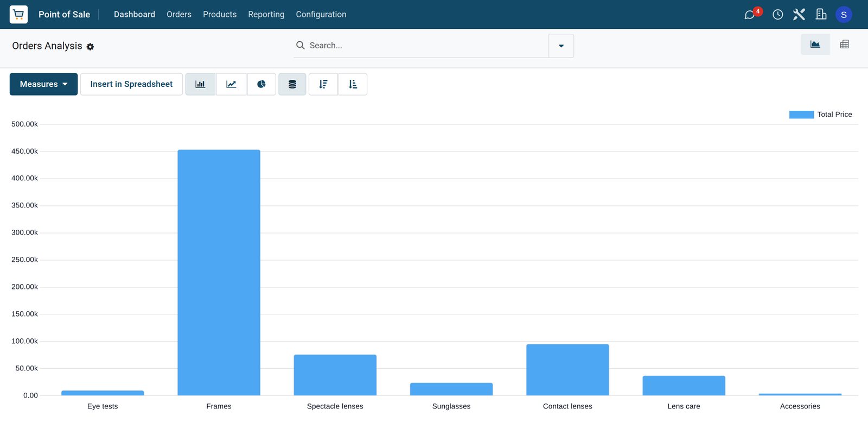Click the search magnifier icon
The width and height of the screenshot is (868, 422).
pyautogui.click(x=300, y=45)
